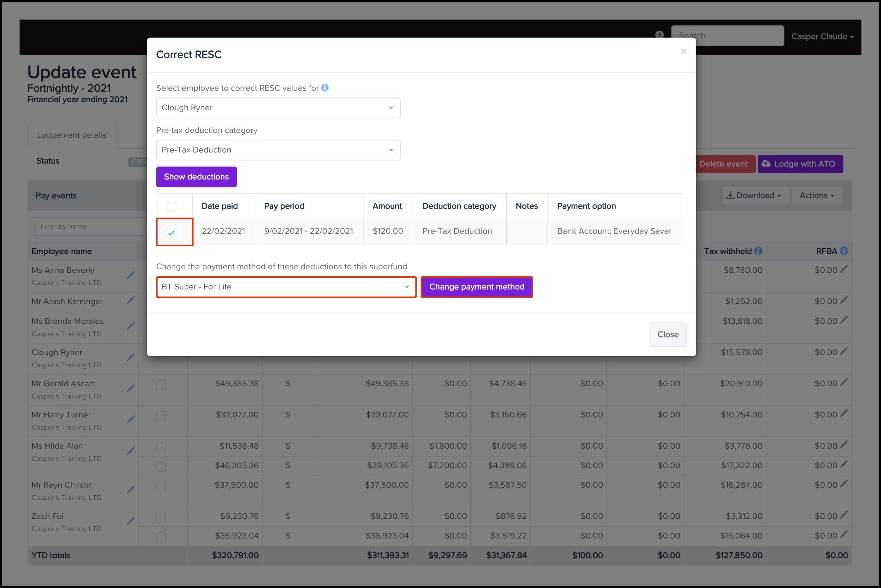Viewport: 881px width, 588px height.
Task: Open the BT Super - For Life dropdown
Action: [286, 287]
